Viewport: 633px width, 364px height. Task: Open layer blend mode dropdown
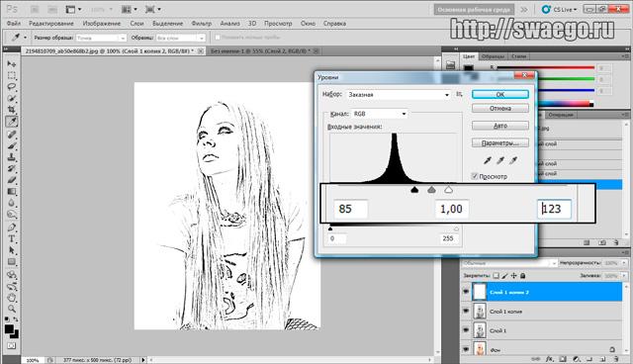509,263
